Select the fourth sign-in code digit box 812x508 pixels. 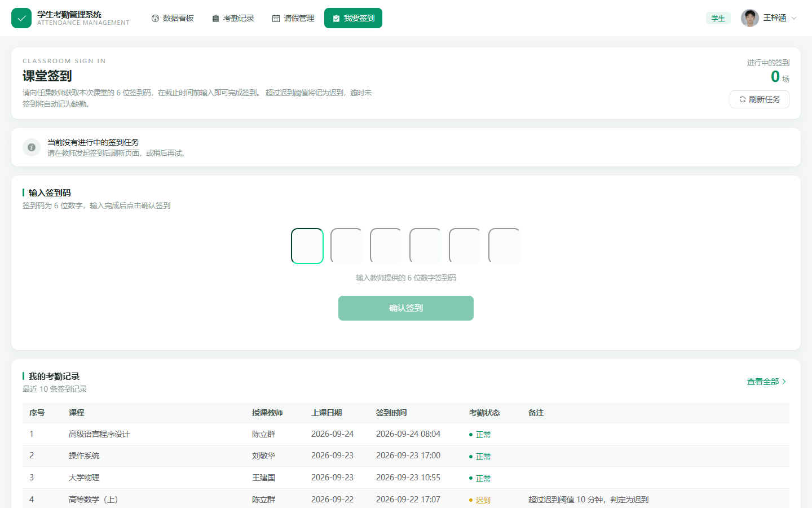pyautogui.click(x=426, y=246)
